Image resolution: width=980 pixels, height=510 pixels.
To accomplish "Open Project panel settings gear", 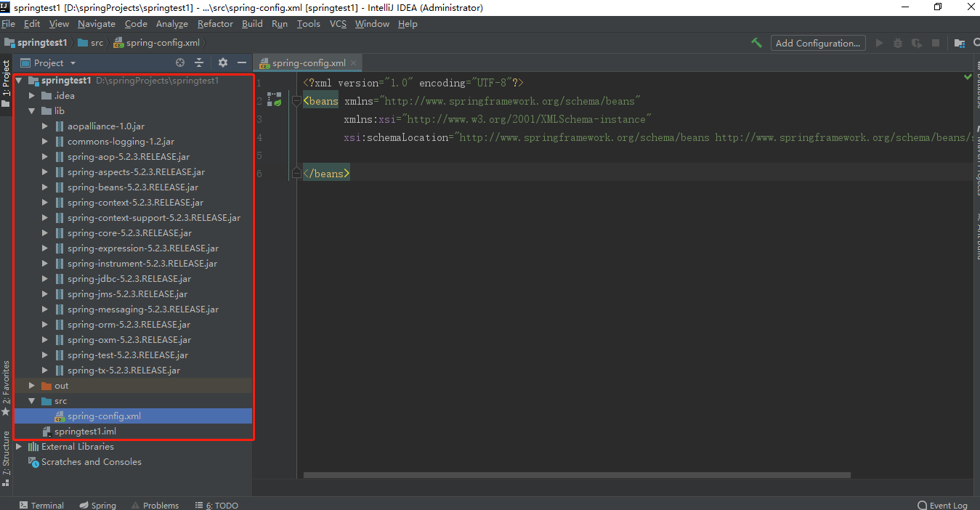I will click(223, 62).
